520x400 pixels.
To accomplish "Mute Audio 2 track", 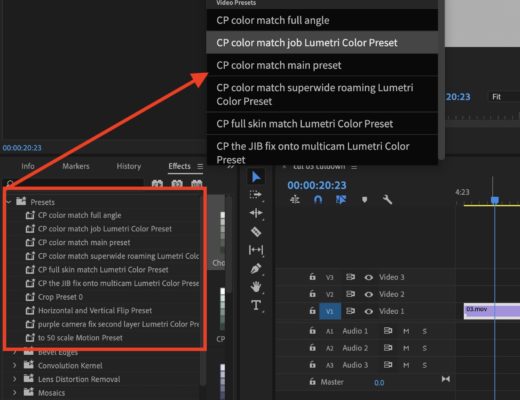I will tap(406, 348).
